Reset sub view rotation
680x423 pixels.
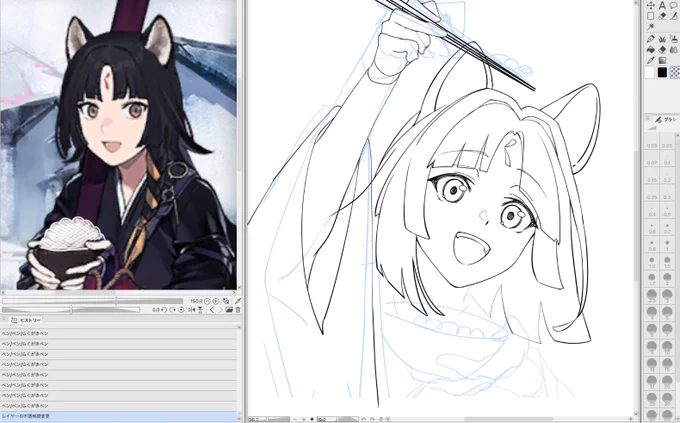click(x=181, y=310)
